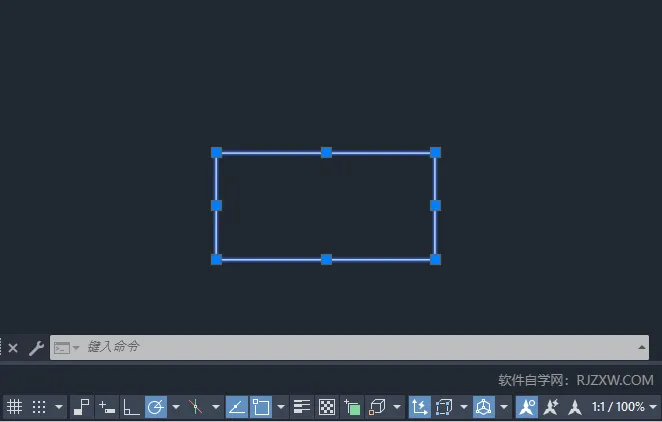The width and height of the screenshot is (662, 422).
Task: Toggle the grid display icon
Action: (x=14, y=407)
